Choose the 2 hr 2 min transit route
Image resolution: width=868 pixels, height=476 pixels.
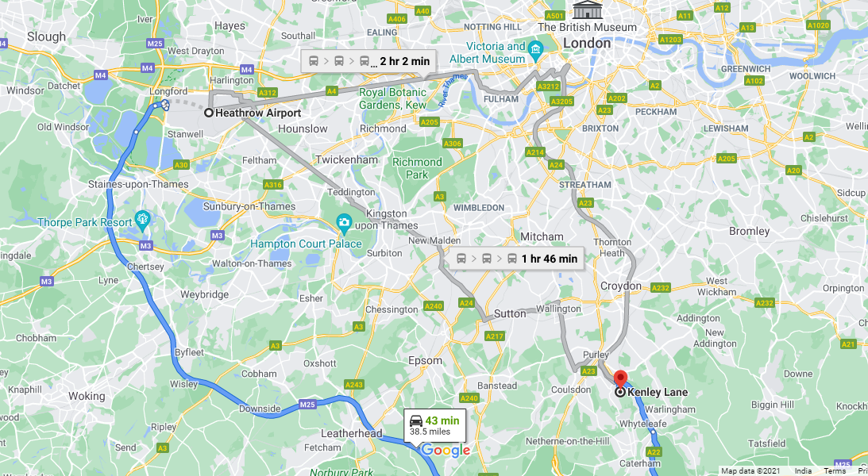(x=368, y=61)
